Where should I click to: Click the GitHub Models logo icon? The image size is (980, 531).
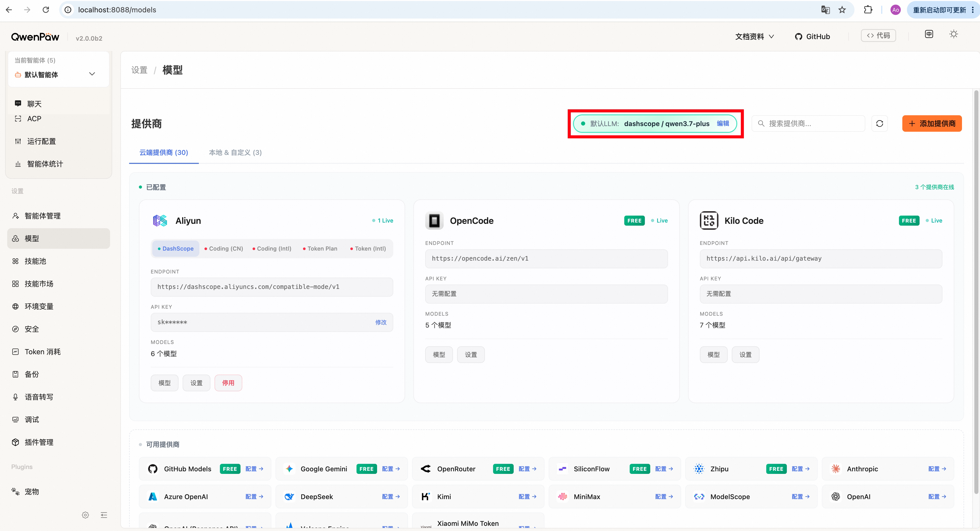(x=153, y=469)
